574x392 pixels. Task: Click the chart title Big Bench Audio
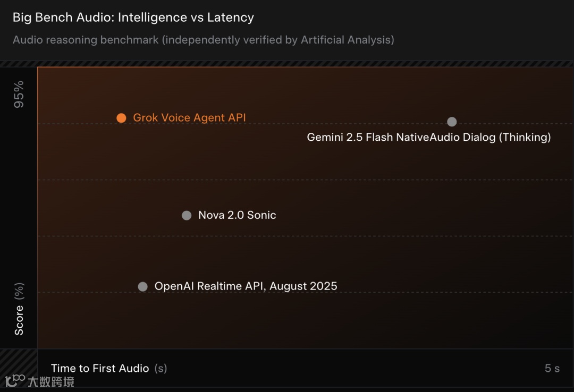[x=133, y=18]
